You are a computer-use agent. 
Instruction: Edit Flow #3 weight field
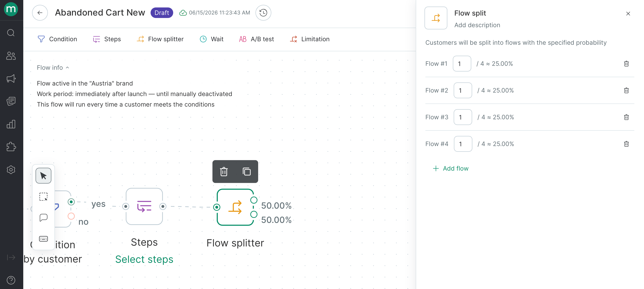click(x=463, y=117)
